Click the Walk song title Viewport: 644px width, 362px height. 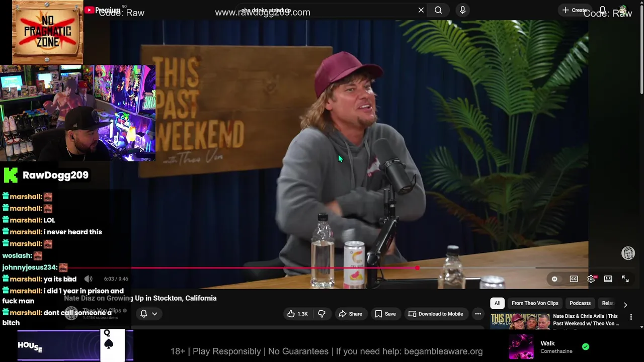coord(547,343)
